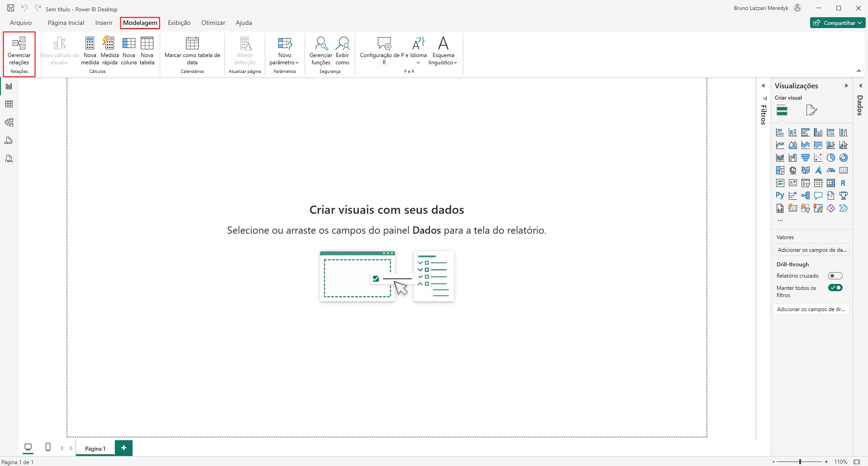Open Gerenciar relações in the ribbon
Screen dimensions: 868x466
(x=19, y=51)
